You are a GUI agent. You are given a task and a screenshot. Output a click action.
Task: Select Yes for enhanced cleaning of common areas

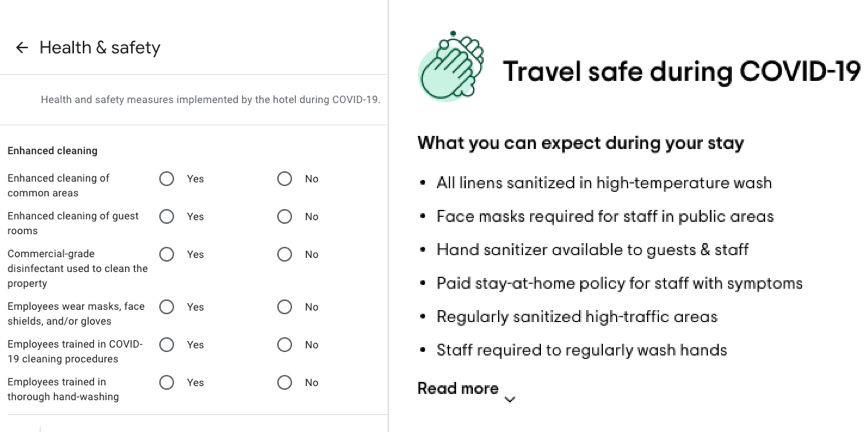[166, 179]
